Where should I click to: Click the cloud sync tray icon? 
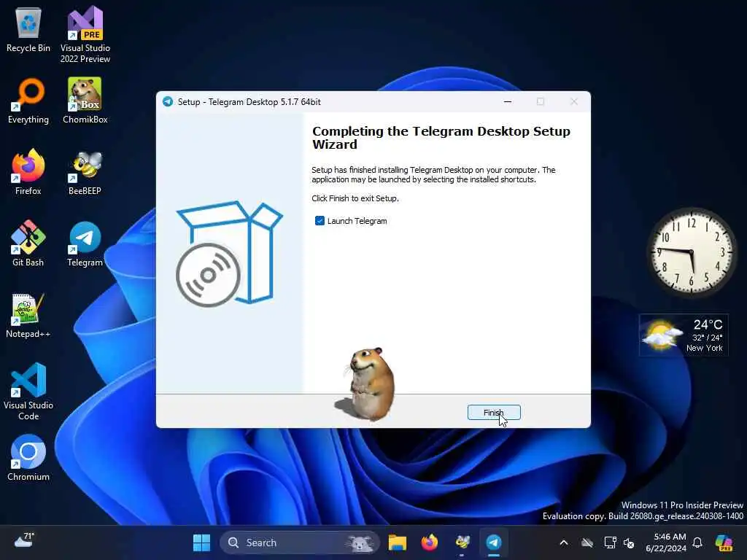coord(587,542)
